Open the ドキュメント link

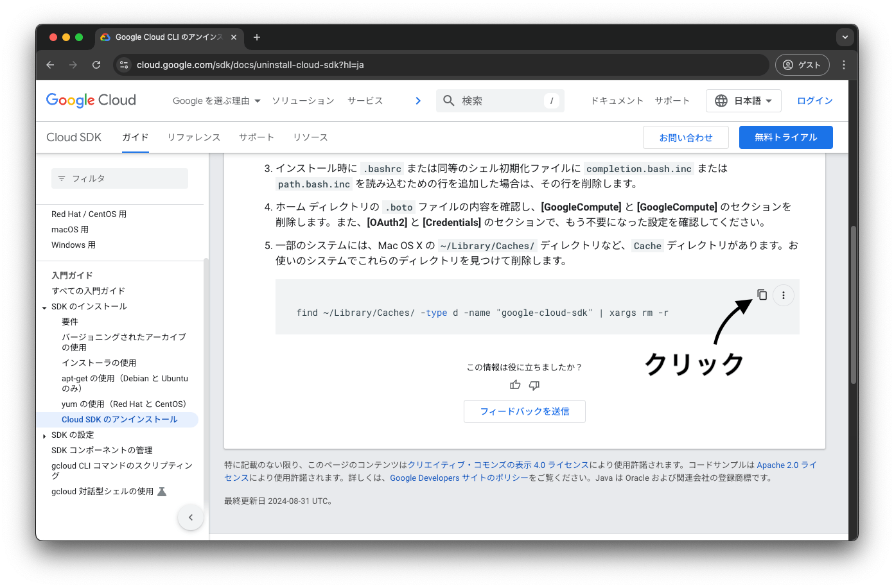pos(617,101)
